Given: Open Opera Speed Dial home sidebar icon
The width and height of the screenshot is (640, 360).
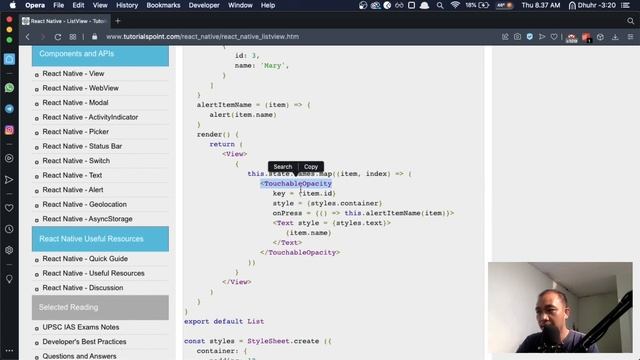Looking at the screenshot, I should (x=9, y=59).
